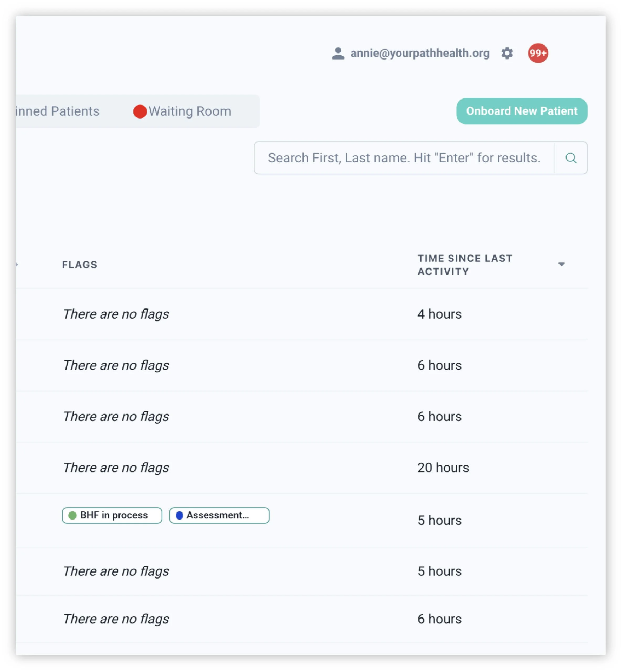Open the Waiting Room tab

coord(190,111)
